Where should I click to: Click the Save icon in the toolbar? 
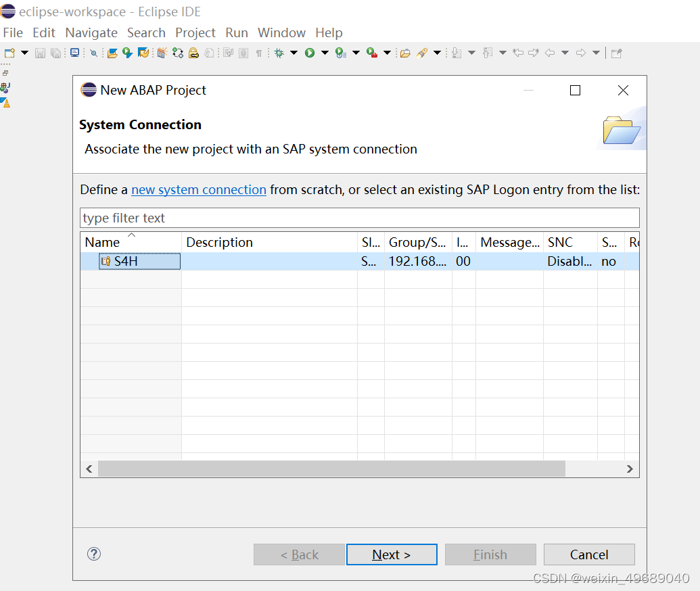(x=40, y=53)
